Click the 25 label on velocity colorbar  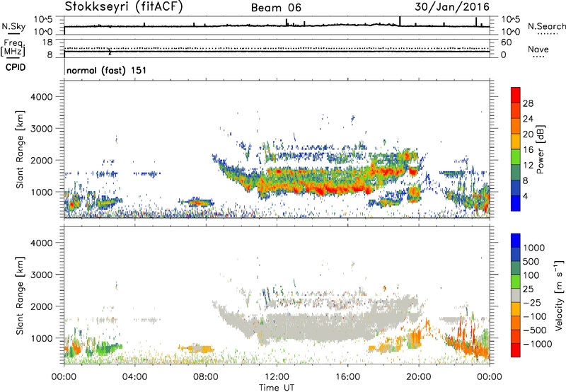[528, 289]
